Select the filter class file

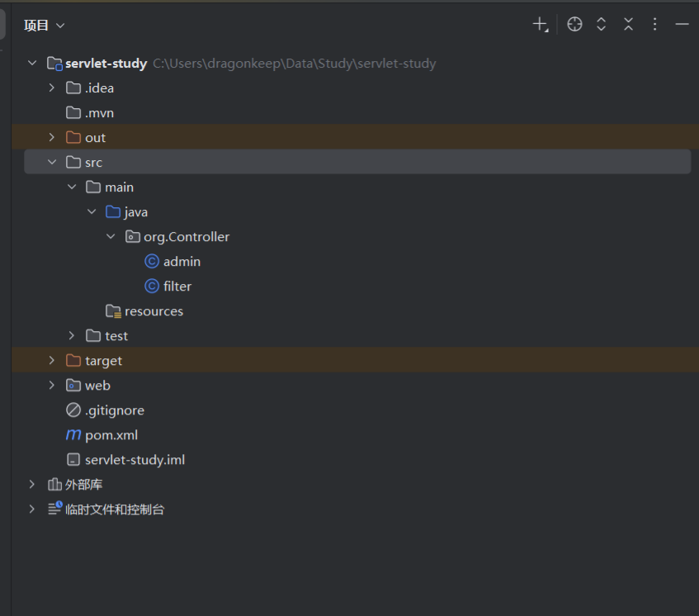pos(177,287)
